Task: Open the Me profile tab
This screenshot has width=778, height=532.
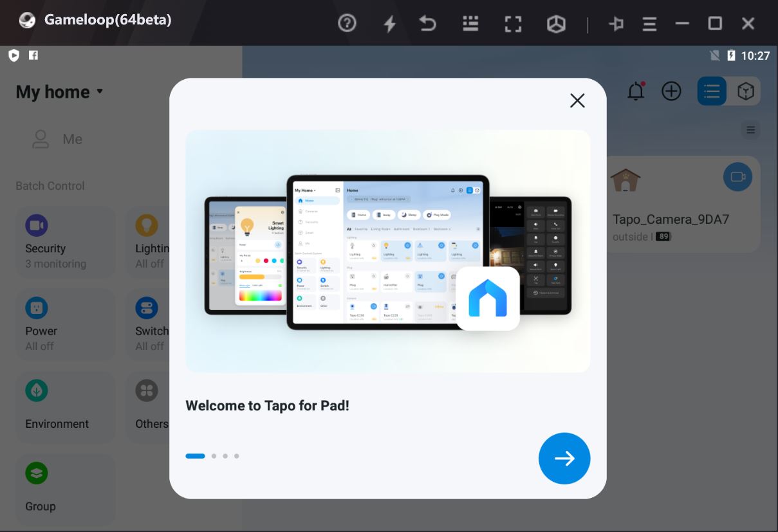Action: coord(58,139)
